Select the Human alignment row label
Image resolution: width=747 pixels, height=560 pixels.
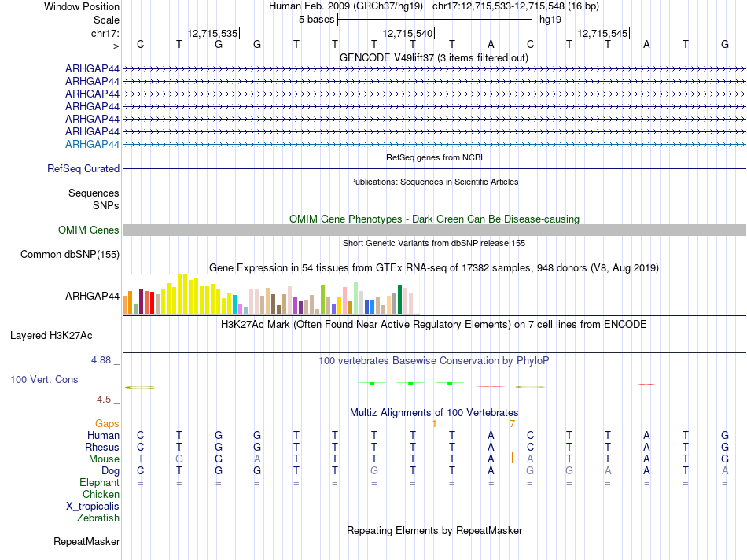point(103,435)
